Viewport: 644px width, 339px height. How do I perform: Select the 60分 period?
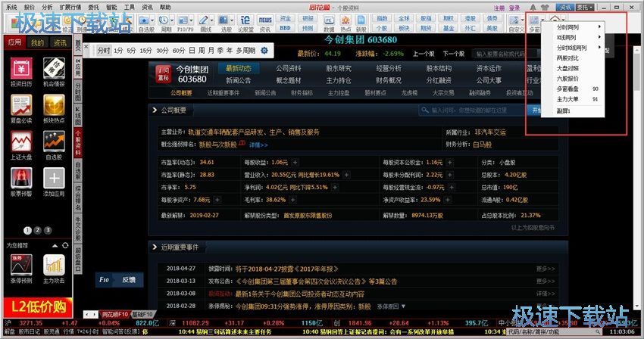tap(178, 51)
